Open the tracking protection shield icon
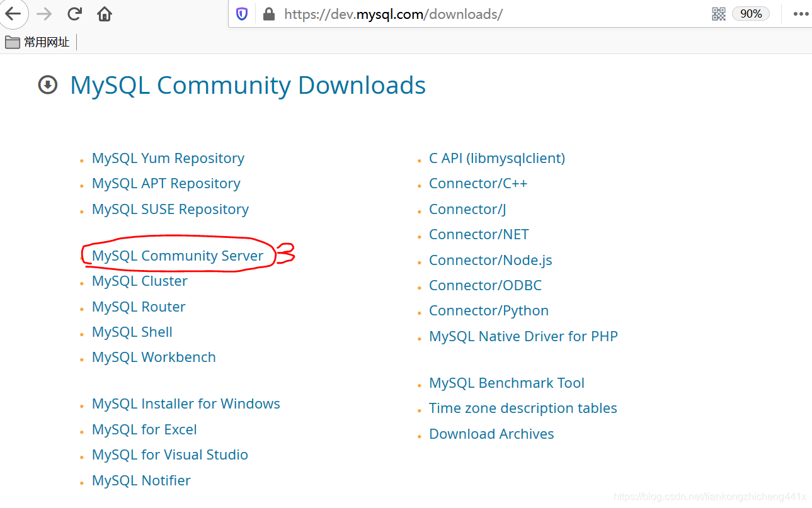812x508 pixels. tap(242, 14)
